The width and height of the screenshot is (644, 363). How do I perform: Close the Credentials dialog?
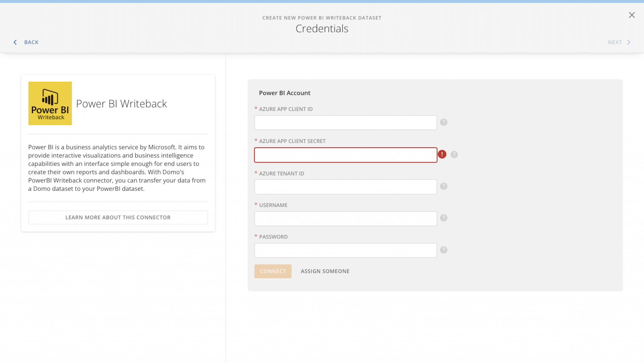point(632,15)
